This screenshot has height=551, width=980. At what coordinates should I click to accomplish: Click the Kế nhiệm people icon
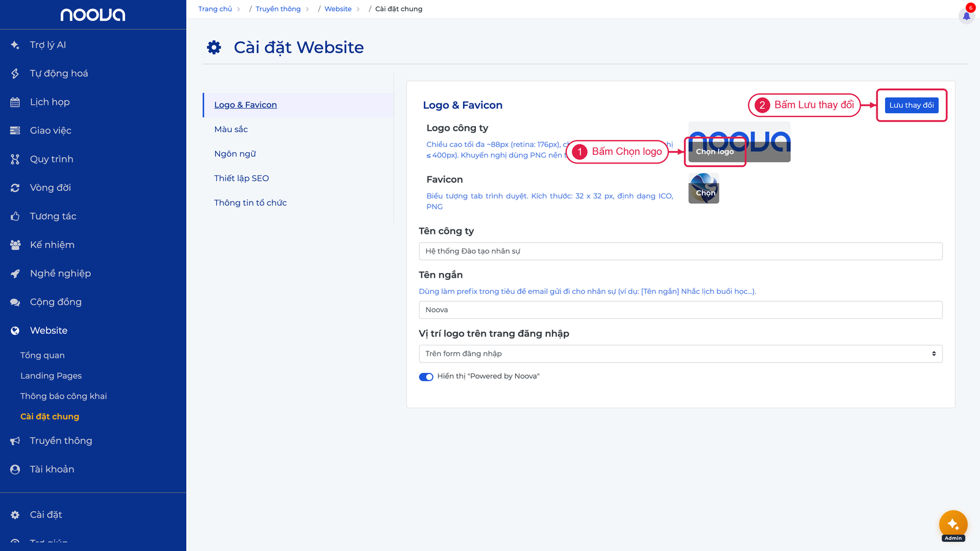[15, 245]
